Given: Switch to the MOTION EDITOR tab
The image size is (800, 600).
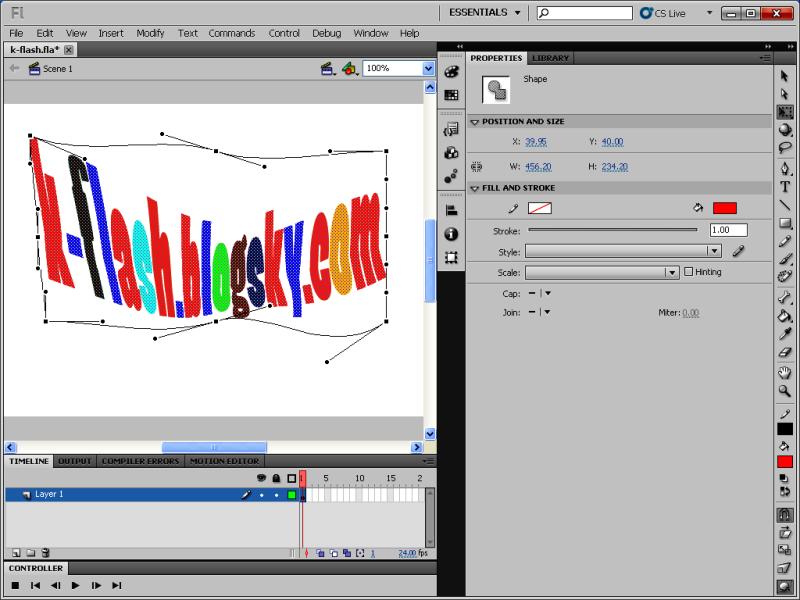Looking at the screenshot, I should (x=224, y=461).
